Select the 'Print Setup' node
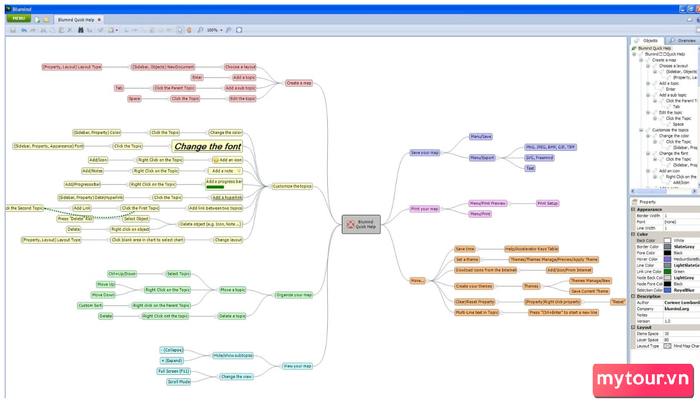Image resolution: width=700 pixels, height=405 pixels. (547, 203)
